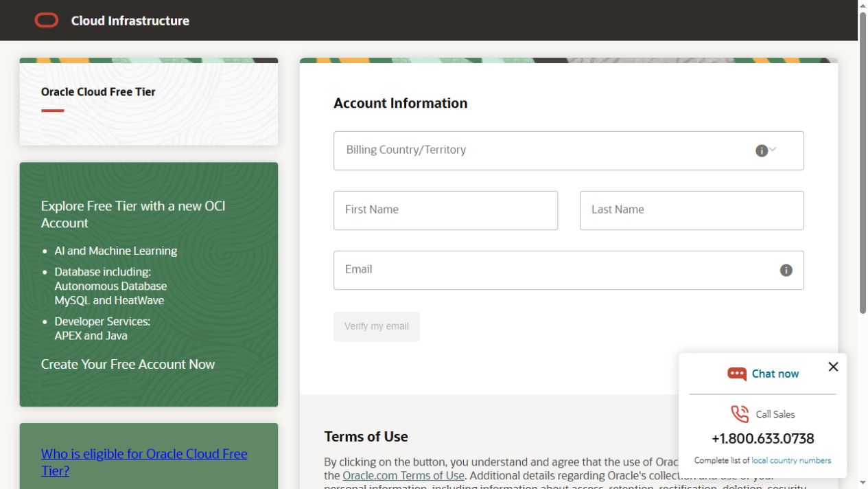Screen dimensions: 868x489
Task: Click the Oracle Cloud Free Tier heading
Action: pos(98,92)
